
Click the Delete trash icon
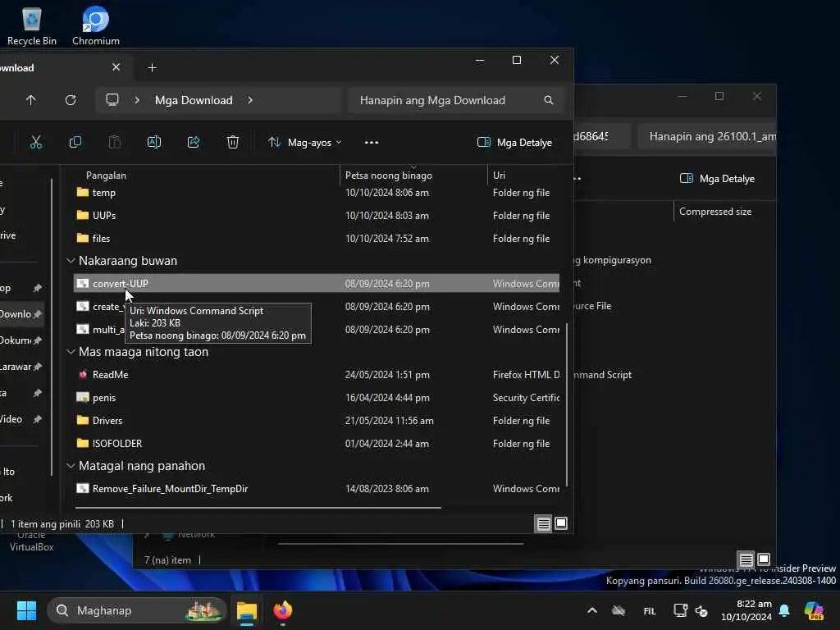pyautogui.click(x=232, y=143)
